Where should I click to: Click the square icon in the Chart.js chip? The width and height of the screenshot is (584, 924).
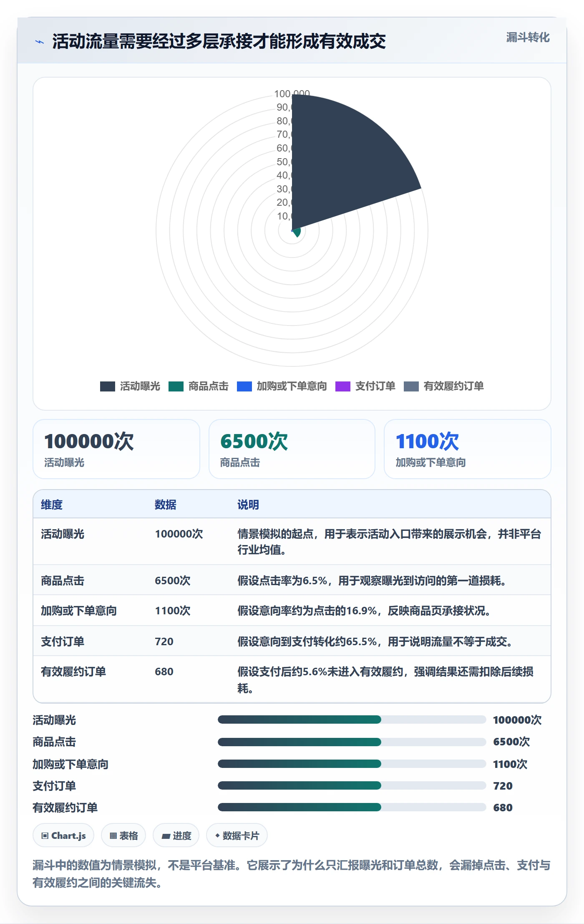click(45, 836)
